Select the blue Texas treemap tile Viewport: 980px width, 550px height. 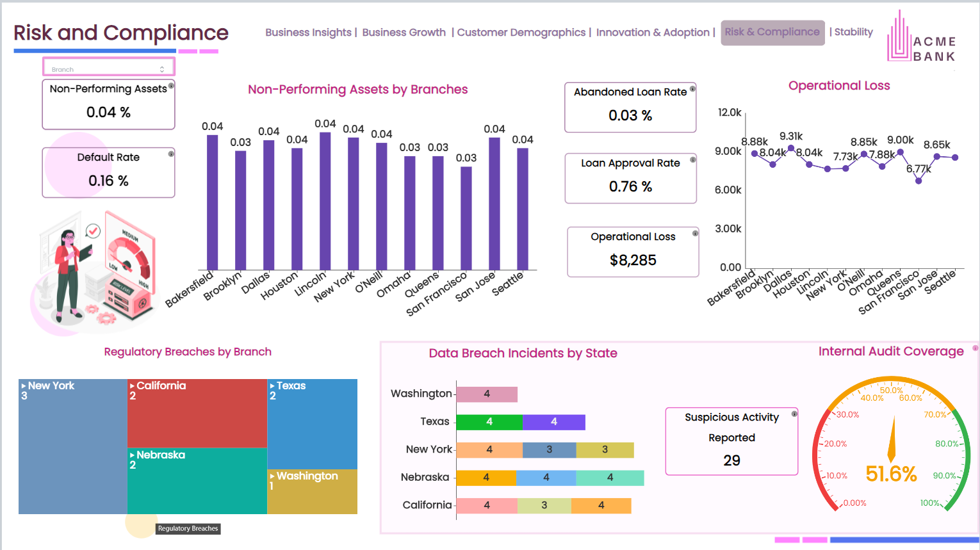pos(313,424)
